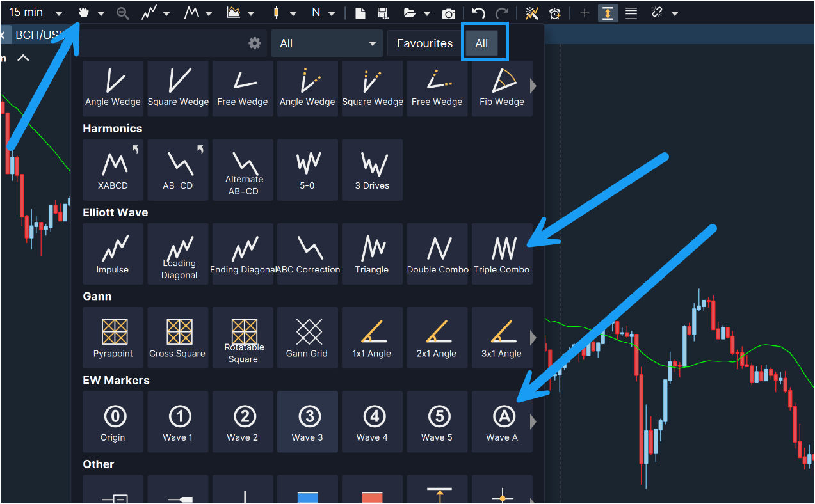Toggle the crosshair plus cursor button
This screenshot has height=504, width=815.
click(584, 13)
